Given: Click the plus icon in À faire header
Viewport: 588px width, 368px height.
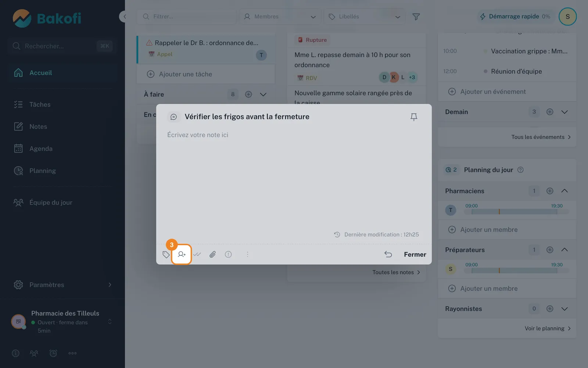Looking at the screenshot, I should coord(248,95).
